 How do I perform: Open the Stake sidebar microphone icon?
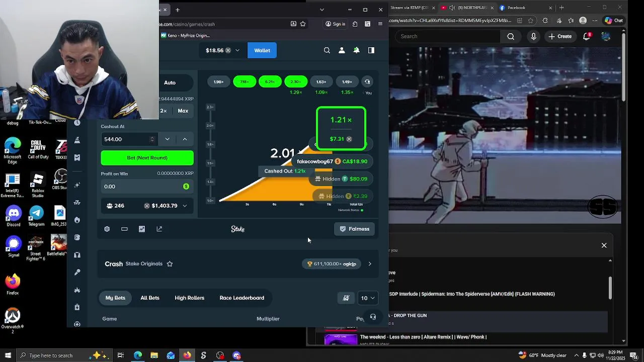pyautogui.click(x=77, y=272)
